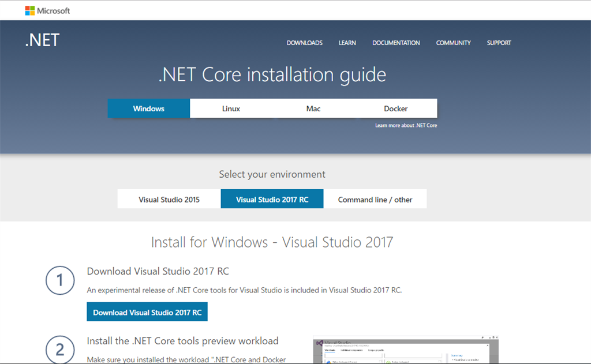
Task: Click the Microsoft logo
Action: 47,10
